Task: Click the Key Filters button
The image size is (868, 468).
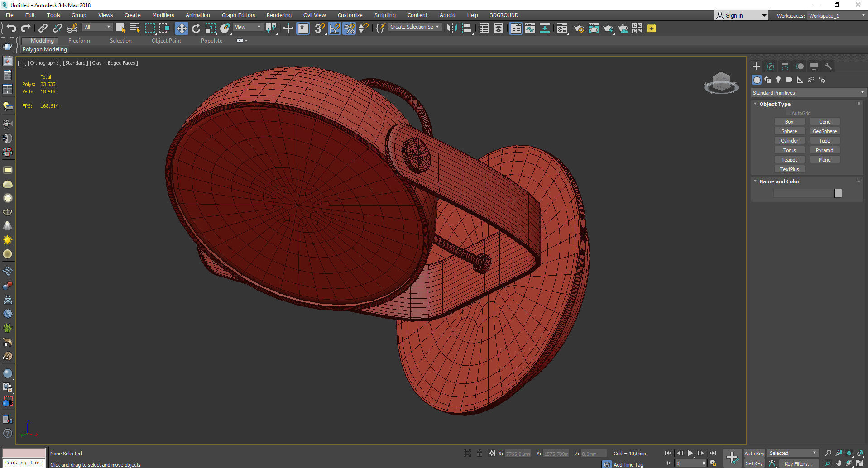Action: coord(798,463)
